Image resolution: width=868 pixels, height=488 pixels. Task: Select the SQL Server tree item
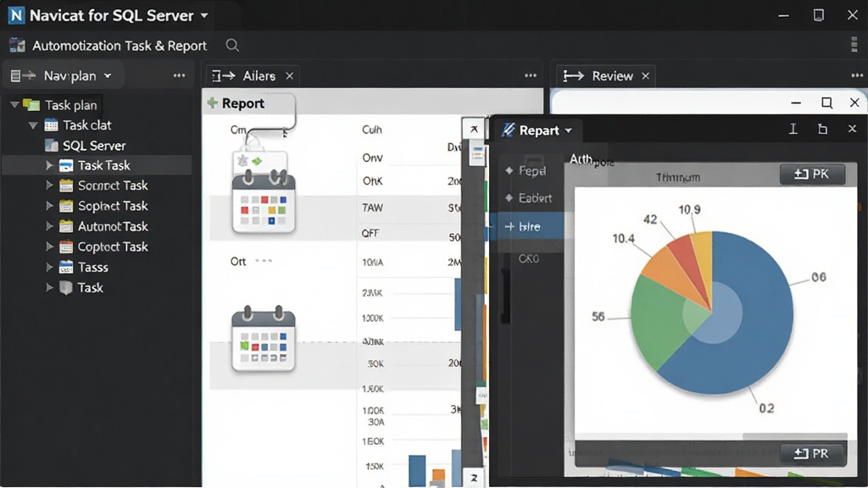(93, 146)
